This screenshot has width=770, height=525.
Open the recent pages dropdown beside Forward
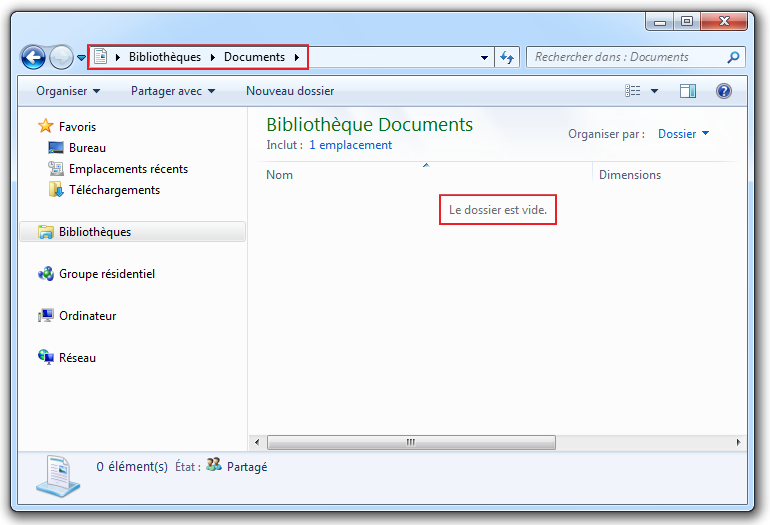pyautogui.click(x=81, y=58)
